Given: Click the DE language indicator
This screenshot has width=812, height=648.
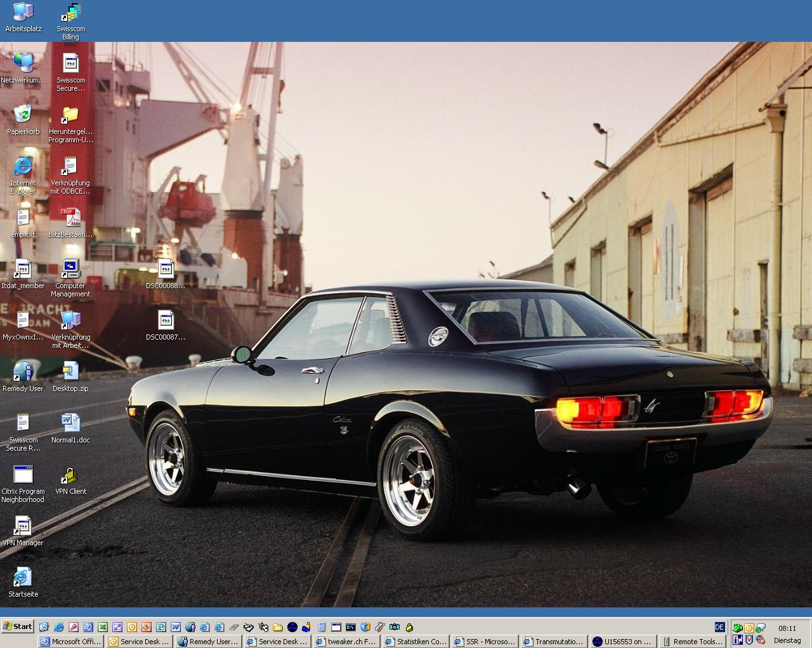Looking at the screenshot, I should pos(719,627).
